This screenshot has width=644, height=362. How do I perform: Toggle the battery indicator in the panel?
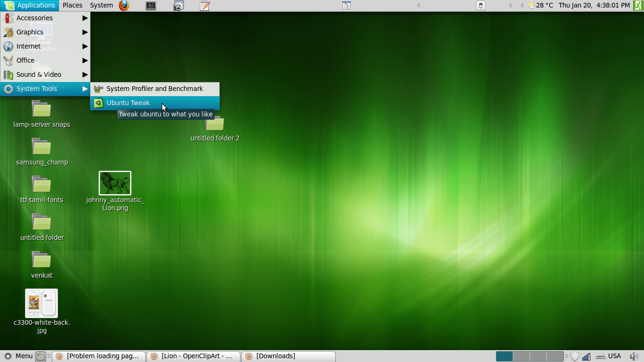[x=480, y=6]
